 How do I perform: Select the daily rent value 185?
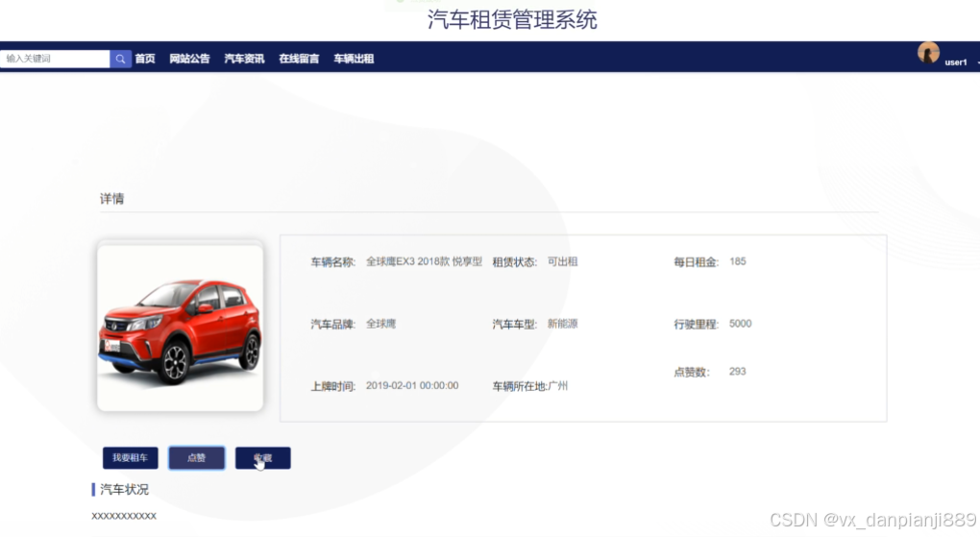[738, 261]
